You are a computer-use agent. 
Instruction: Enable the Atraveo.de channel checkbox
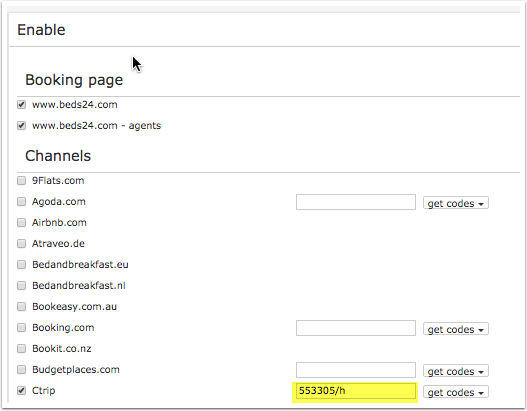(22, 244)
